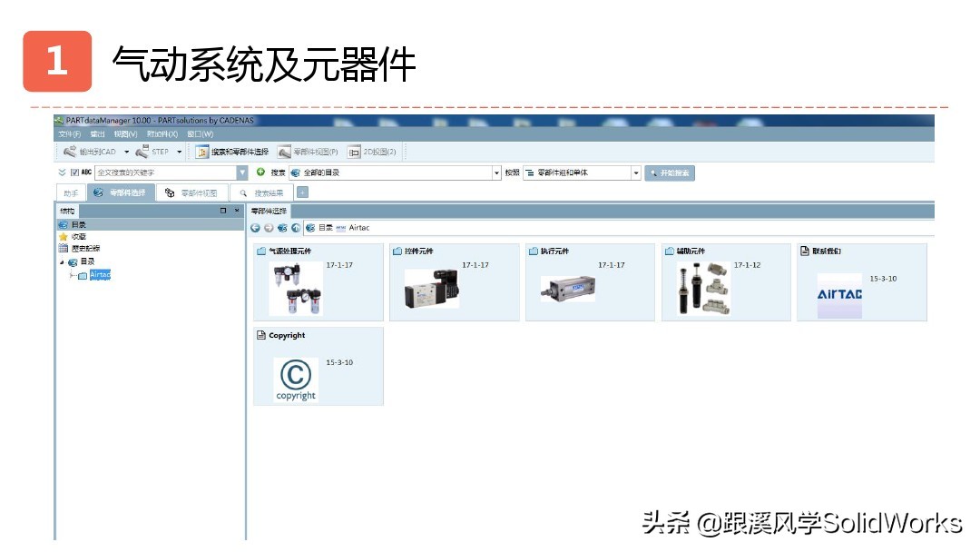Viewport: 980px width, 552px height.
Task: Open the 零部件组和单体 dropdown
Action: pyautogui.click(x=633, y=172)
